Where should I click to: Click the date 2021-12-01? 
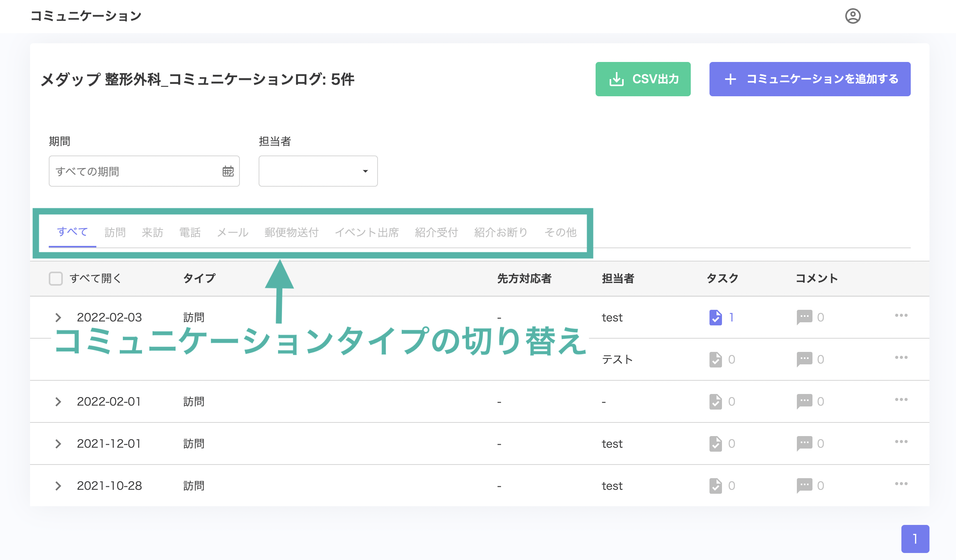pyautogui.click(x=109, y=443)
